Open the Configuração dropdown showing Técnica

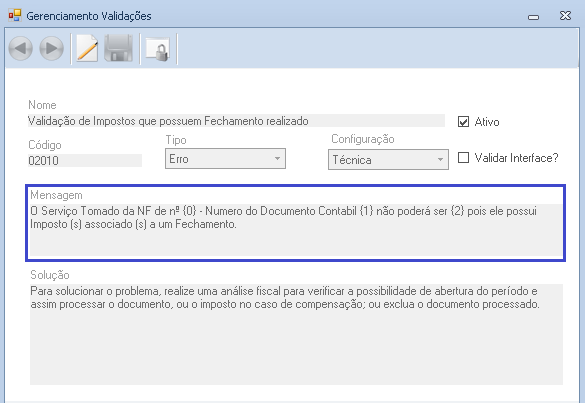(x=388, y=160)
